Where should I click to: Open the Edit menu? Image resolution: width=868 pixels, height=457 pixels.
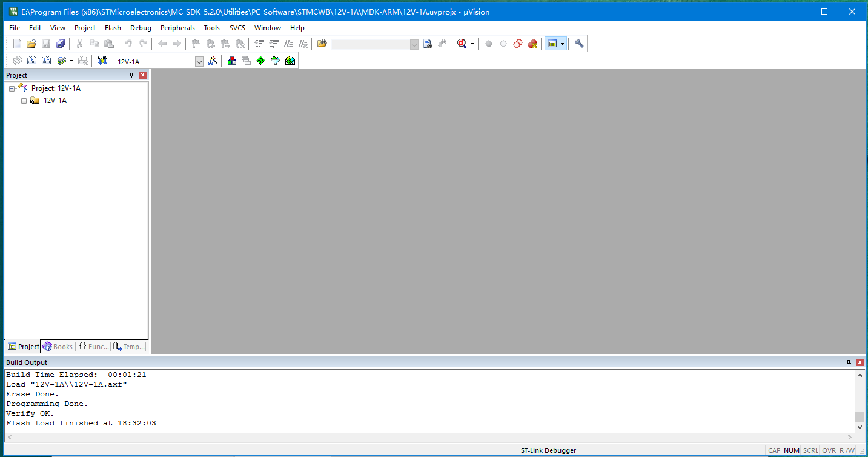click(x=35, y=28)
